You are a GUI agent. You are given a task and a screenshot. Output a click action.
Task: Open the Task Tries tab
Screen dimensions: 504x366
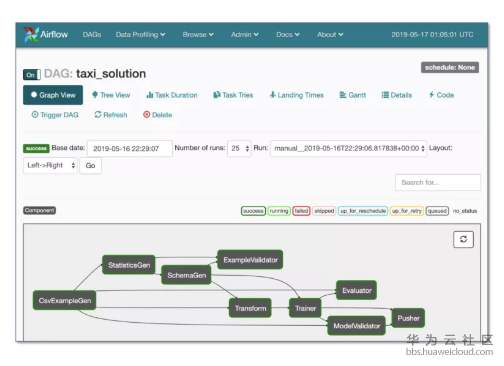pos(233,95)
